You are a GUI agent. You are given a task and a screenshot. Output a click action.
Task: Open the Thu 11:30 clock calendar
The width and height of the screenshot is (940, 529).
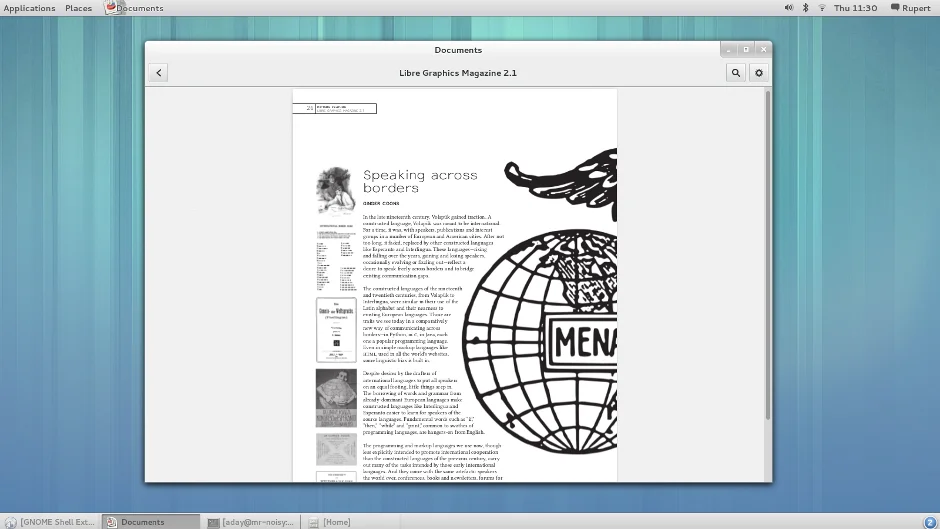coord(855,8)
